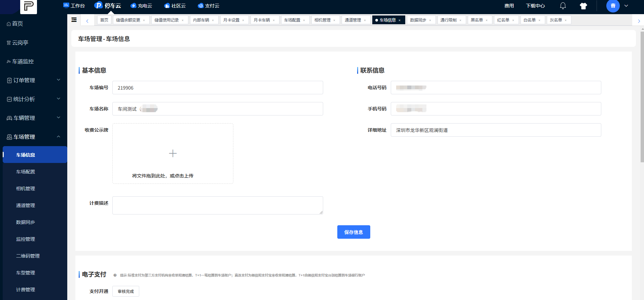Click the 保存信息 button

(353, 232)
